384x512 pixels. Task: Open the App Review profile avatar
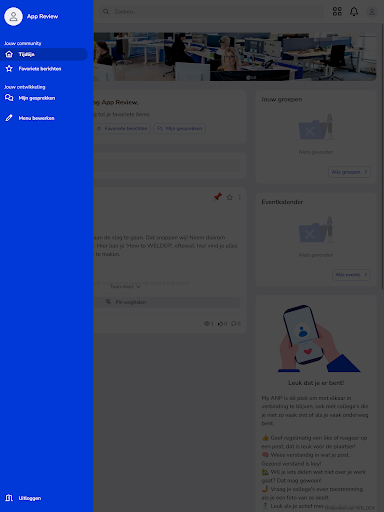point(13,16)
